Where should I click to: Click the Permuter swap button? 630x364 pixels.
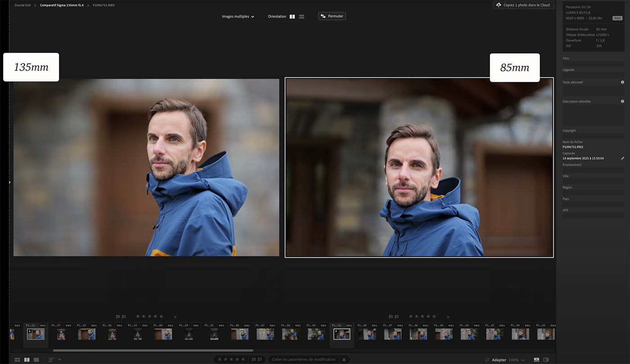tap(332, 16)
